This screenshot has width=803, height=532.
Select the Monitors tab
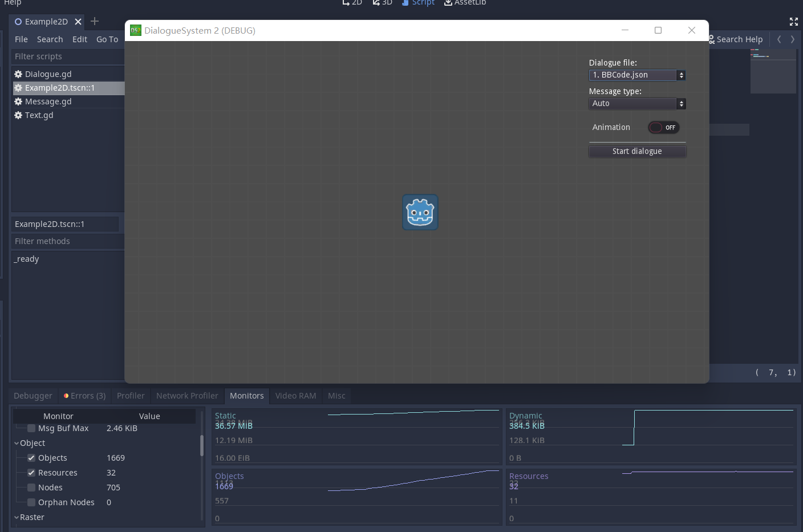pyautogui.click(x=247, y=396)
